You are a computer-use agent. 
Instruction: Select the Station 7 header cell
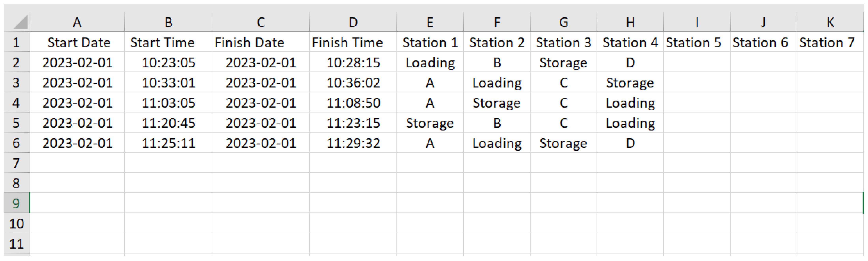click(x=827, y=43)
